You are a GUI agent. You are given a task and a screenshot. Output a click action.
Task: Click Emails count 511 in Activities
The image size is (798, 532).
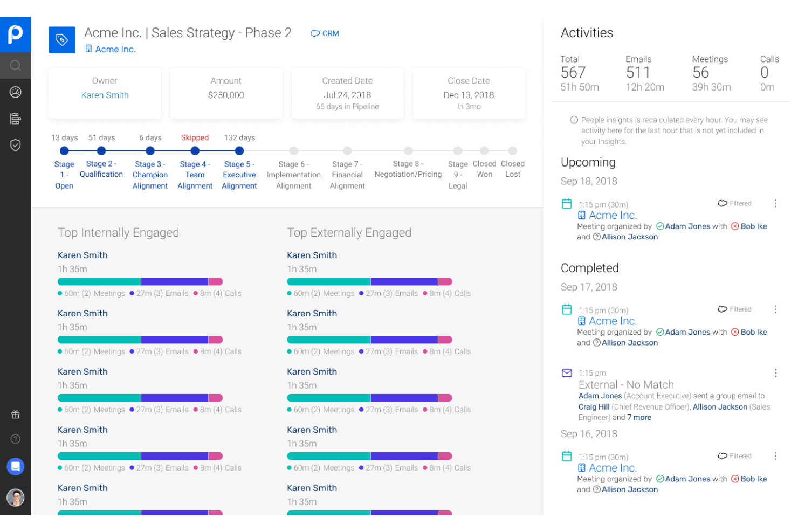638,72
